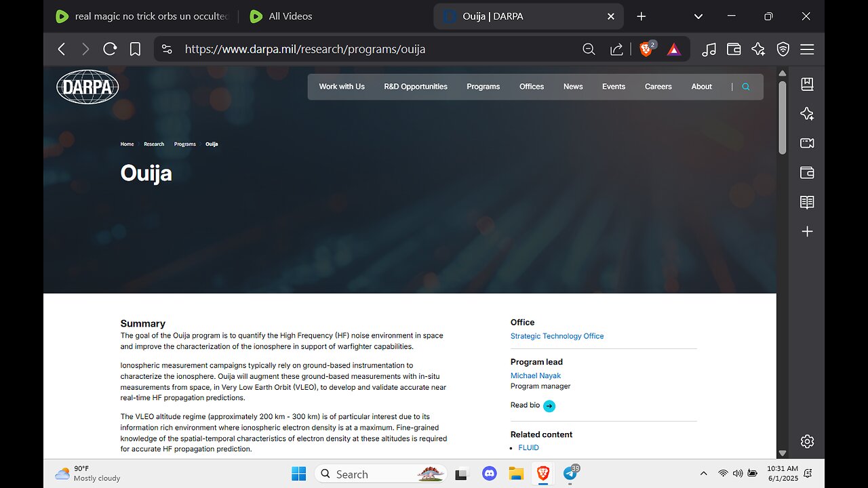Click the Read bio arrow icon

pos(549,406)
